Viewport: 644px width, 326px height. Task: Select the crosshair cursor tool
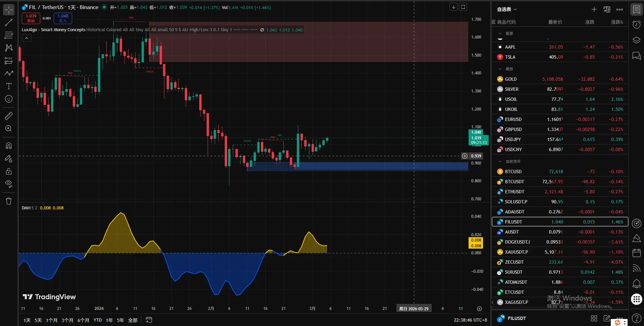point(9,10)
